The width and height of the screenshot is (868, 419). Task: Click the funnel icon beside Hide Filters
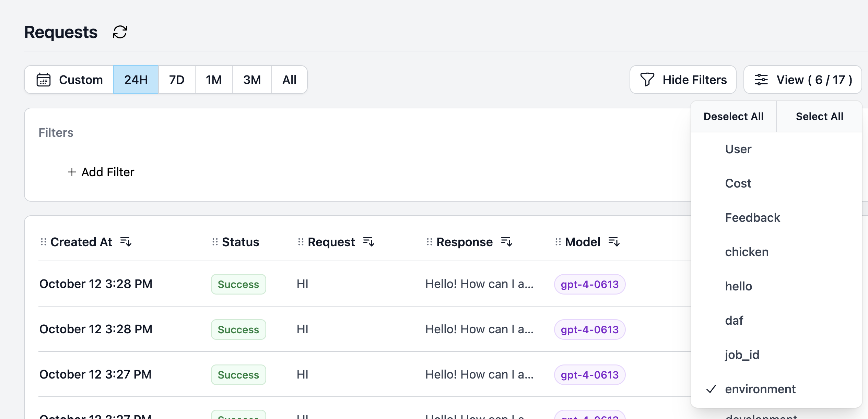click(648, 80)
